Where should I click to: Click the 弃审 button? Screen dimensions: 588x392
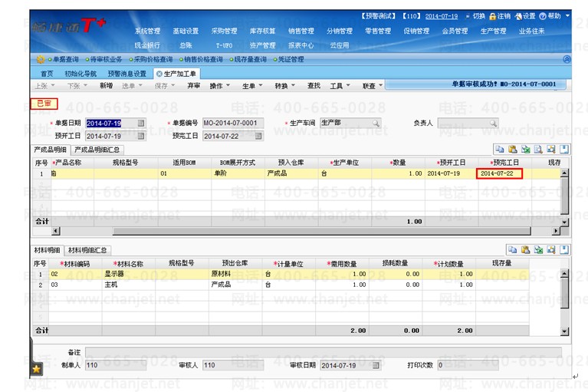click(193, 86)
